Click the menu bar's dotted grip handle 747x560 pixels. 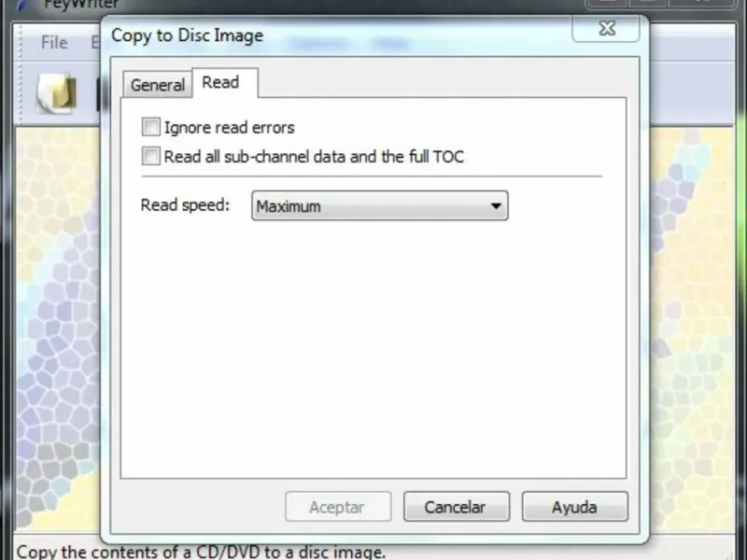point(20,42)
